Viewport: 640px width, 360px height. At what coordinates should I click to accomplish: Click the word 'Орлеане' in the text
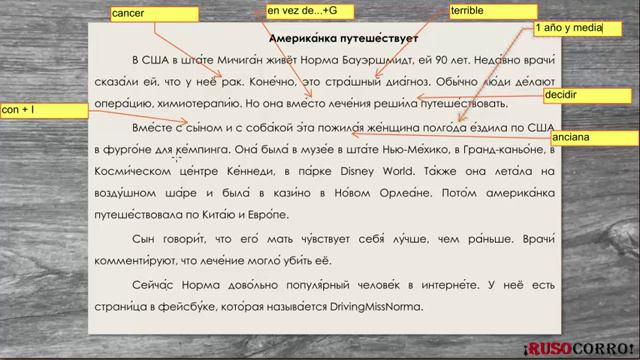point(405,193)
